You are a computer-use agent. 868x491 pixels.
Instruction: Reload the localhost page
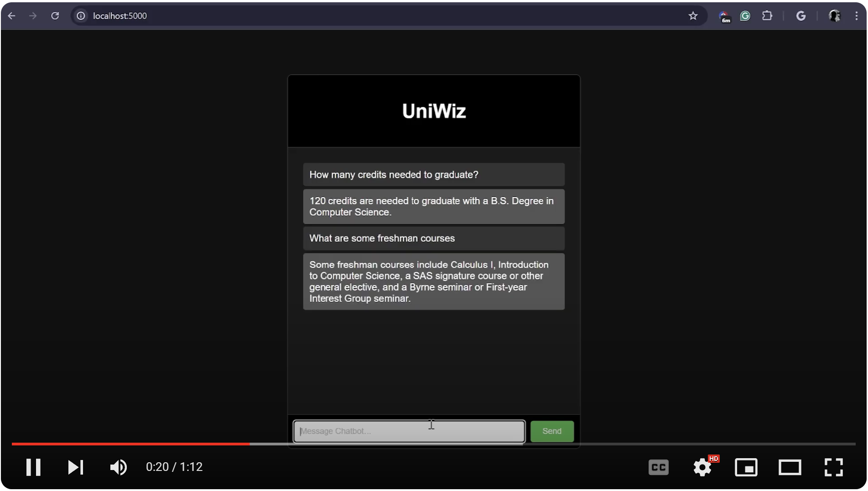(x=55, y=16)
